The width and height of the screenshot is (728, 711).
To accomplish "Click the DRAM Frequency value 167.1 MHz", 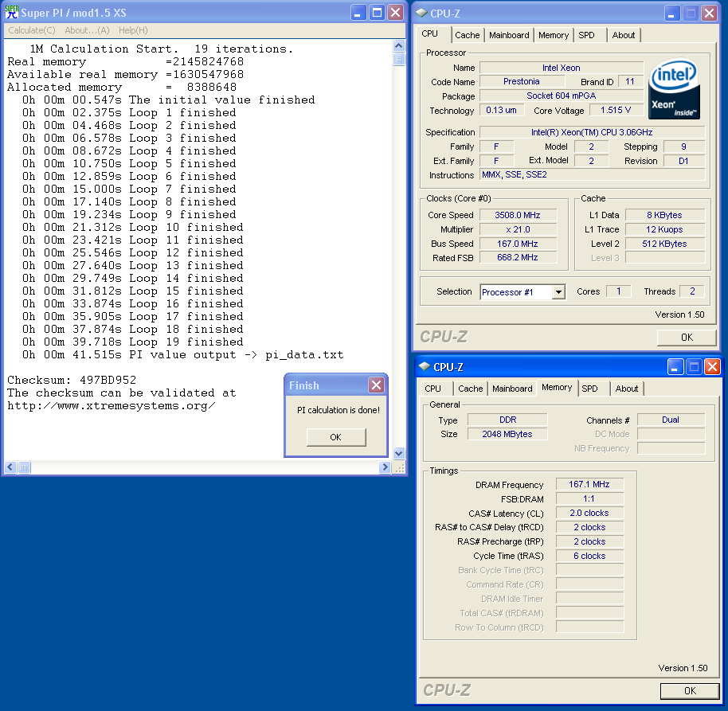I will click(x=589, y=485).
